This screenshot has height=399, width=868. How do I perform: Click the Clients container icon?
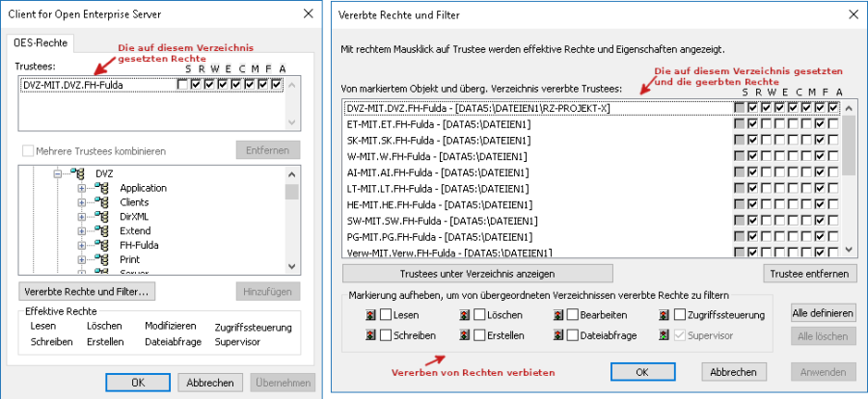point(102,203)
